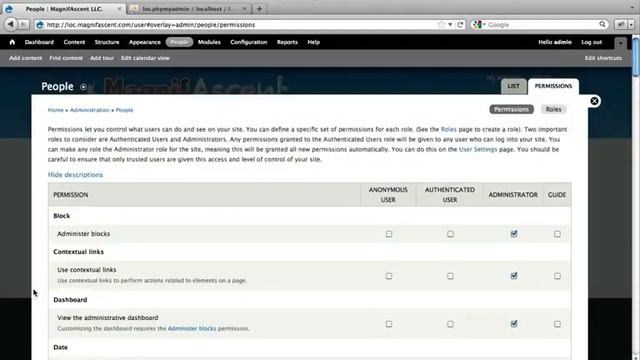640x360 pixels.
Task: Open the Help admin menu
Action: tap(313, 42)
